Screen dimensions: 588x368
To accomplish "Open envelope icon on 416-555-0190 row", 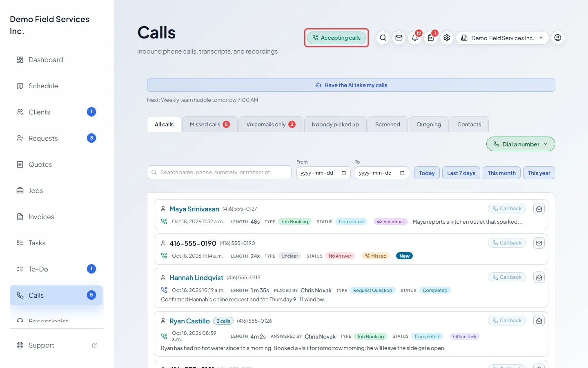I will pos(539,243).
